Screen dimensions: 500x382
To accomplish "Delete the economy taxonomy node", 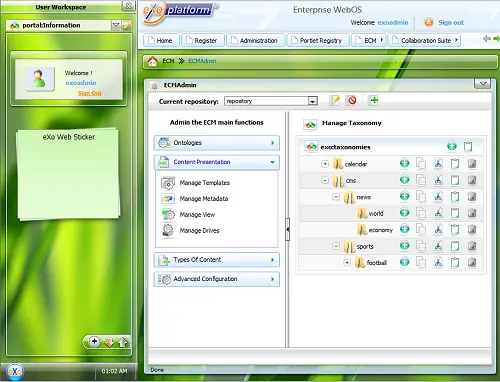I will point(472,229).
